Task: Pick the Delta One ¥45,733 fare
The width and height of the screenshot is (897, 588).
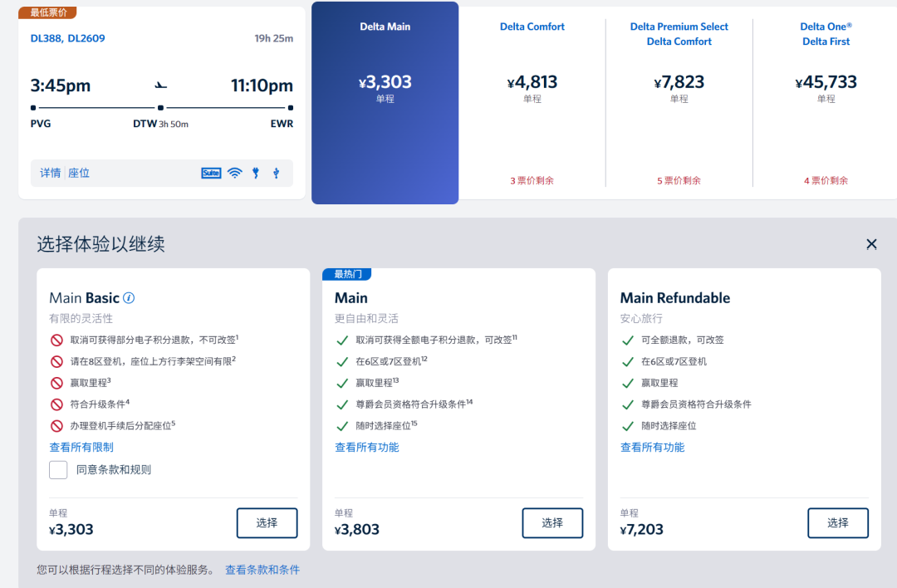Action: [826, 103]
